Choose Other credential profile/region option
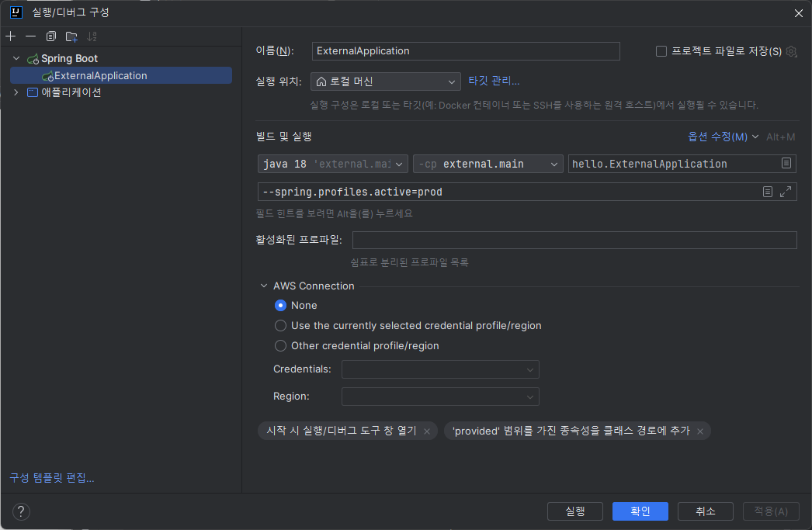812x530 pixels. (x=280, y=346)
